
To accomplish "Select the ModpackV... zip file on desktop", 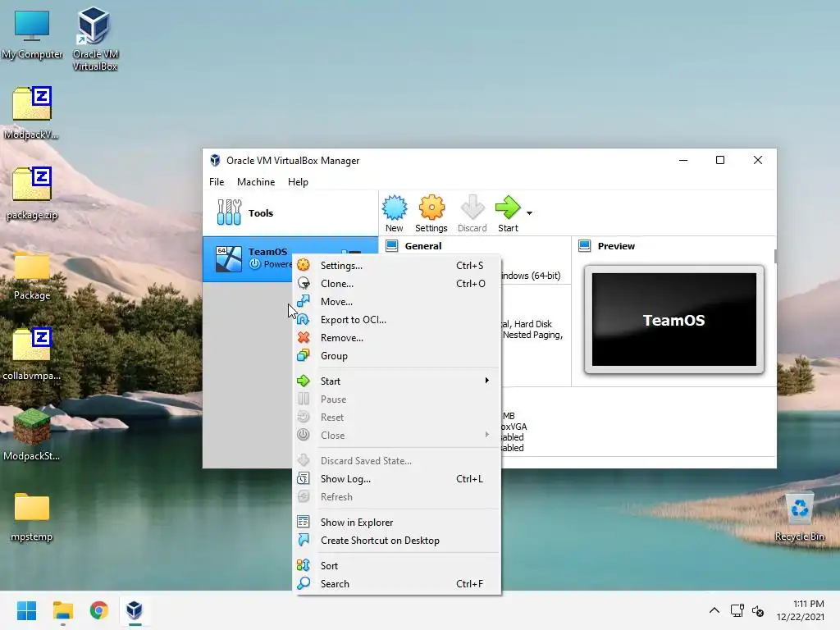I will [32, 112].
